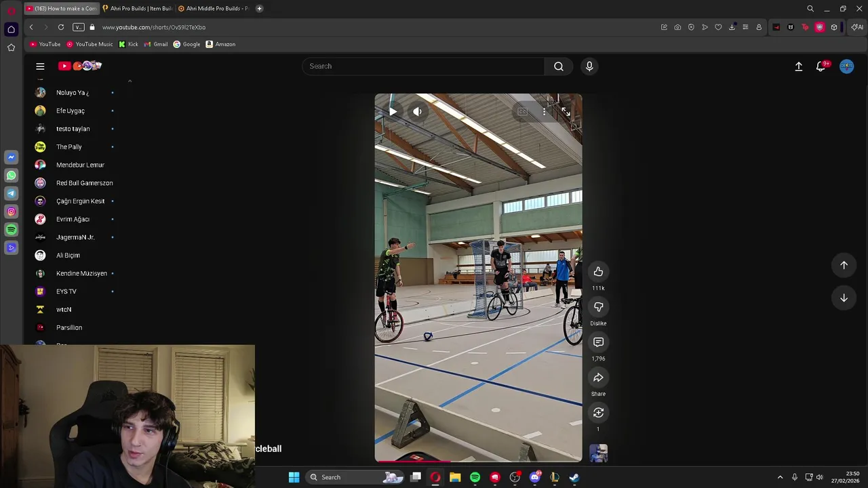Go to the previous Short (up arrow)
Viewport: 868px width, 488px height.
(x=844, y=265)
